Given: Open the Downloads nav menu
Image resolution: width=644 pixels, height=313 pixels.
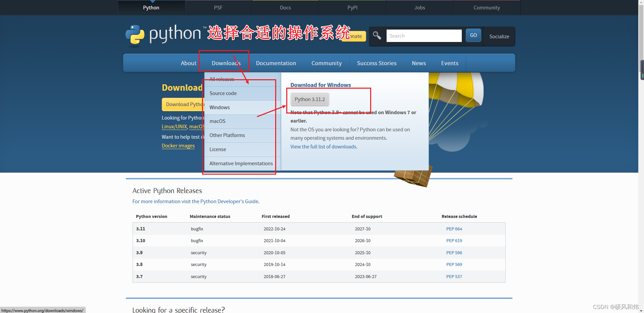Looking at the screenshot, I should point(226,63).
